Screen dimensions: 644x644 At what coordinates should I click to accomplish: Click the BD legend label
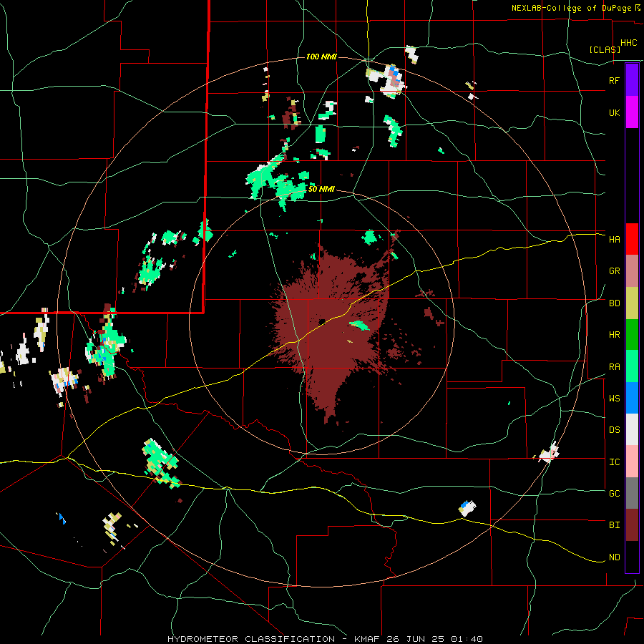click(614, 303)
